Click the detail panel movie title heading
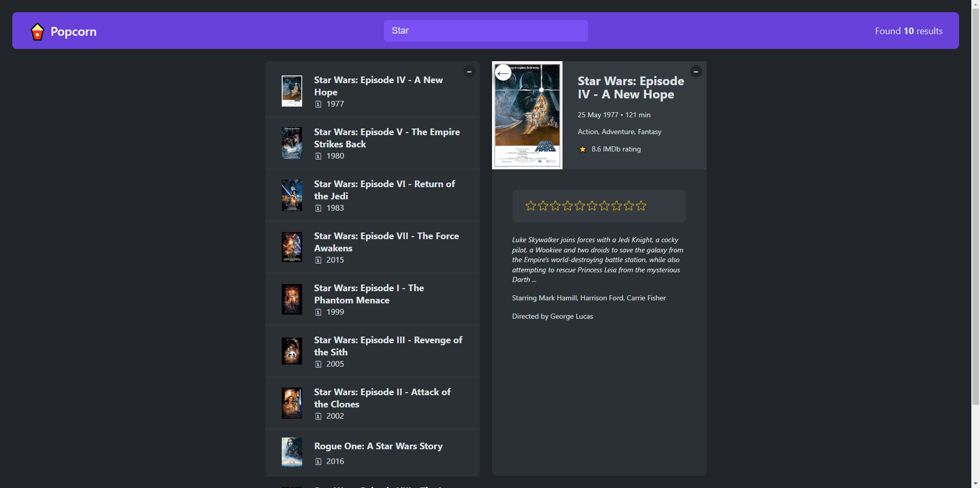The height and width of the screenshot is (488, 980). coord(631,88)
